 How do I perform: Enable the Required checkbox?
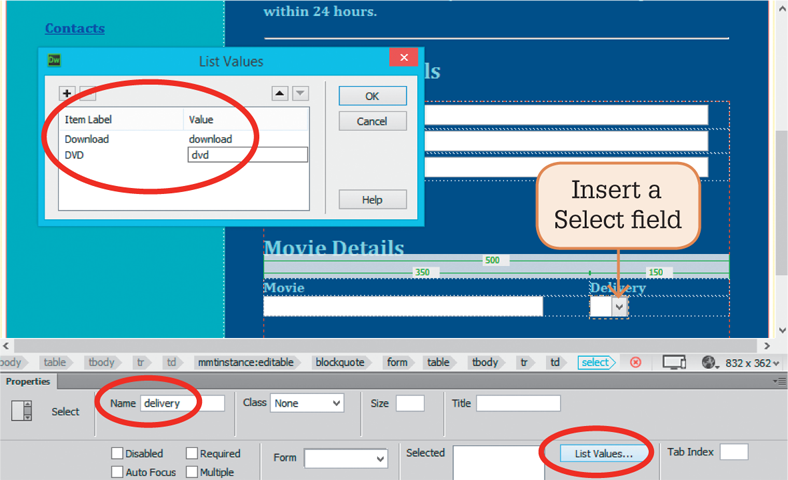(191, 453)
